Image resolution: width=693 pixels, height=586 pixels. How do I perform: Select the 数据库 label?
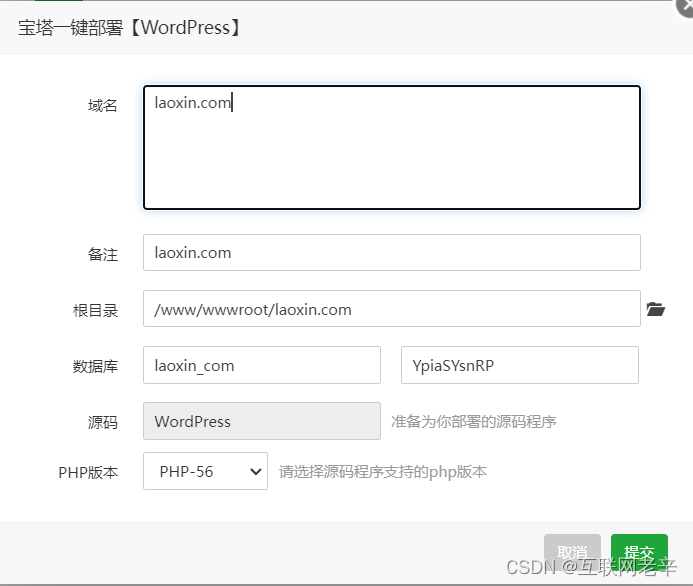(95, 366)
